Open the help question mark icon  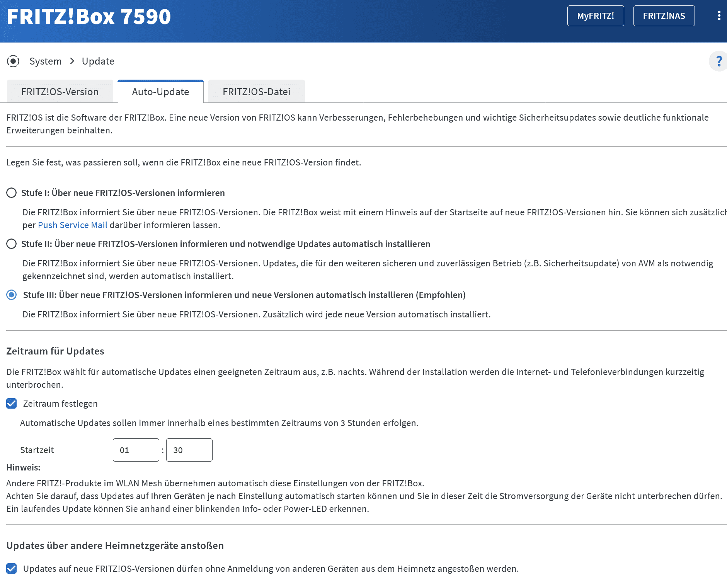tap(718, 61)
